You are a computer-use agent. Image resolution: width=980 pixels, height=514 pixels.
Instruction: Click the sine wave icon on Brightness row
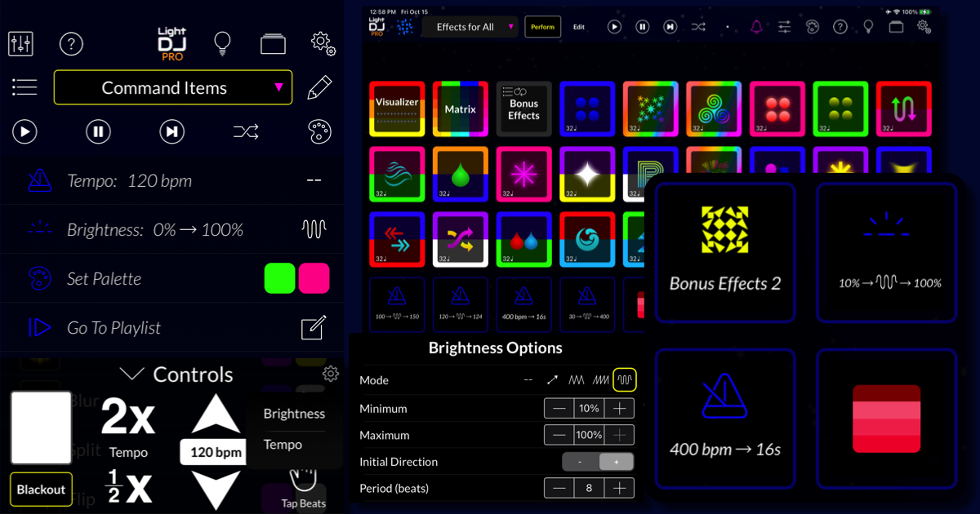314,229
